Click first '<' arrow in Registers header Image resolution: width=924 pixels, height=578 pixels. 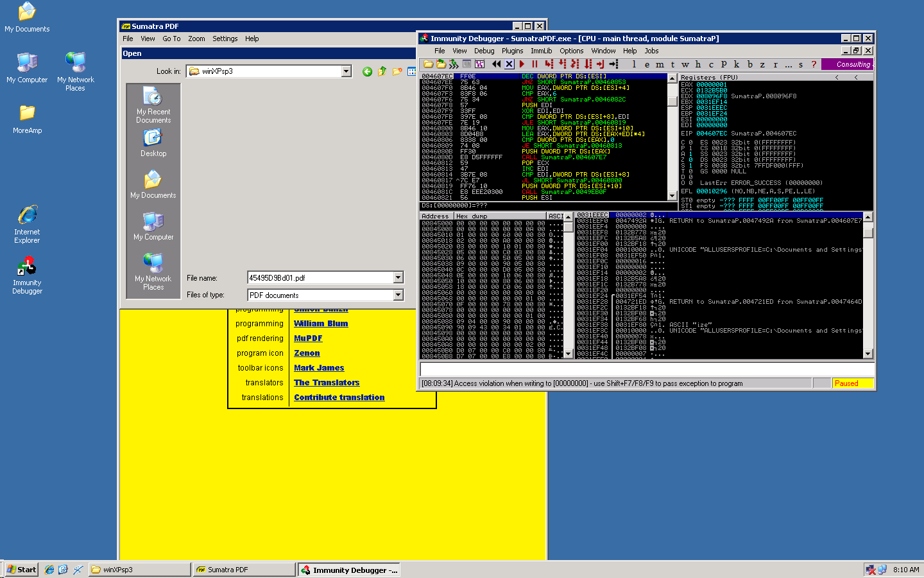(837, 77)
